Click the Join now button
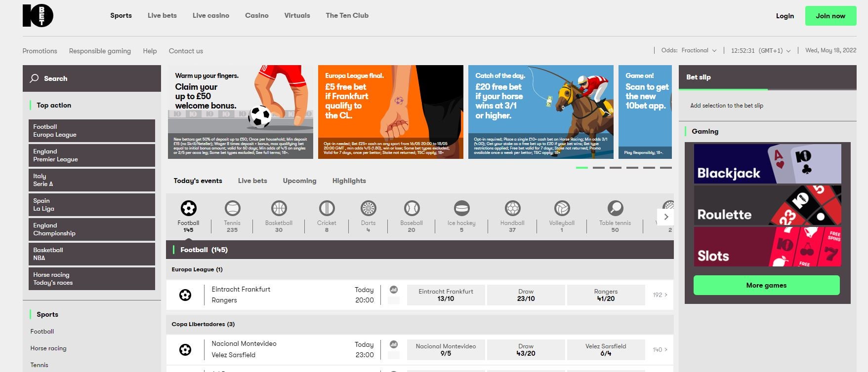The width and height of the screenshot is (868, 372). coord(830,16)
